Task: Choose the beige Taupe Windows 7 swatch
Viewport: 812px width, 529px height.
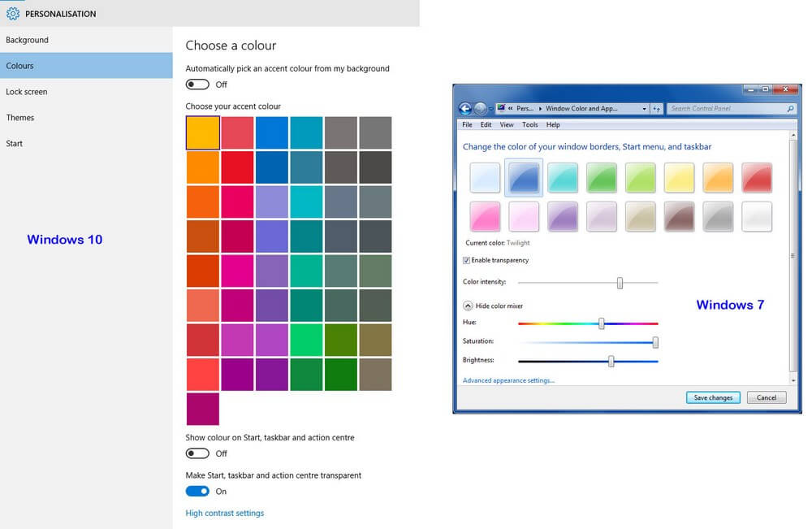Action: [640, 216]
